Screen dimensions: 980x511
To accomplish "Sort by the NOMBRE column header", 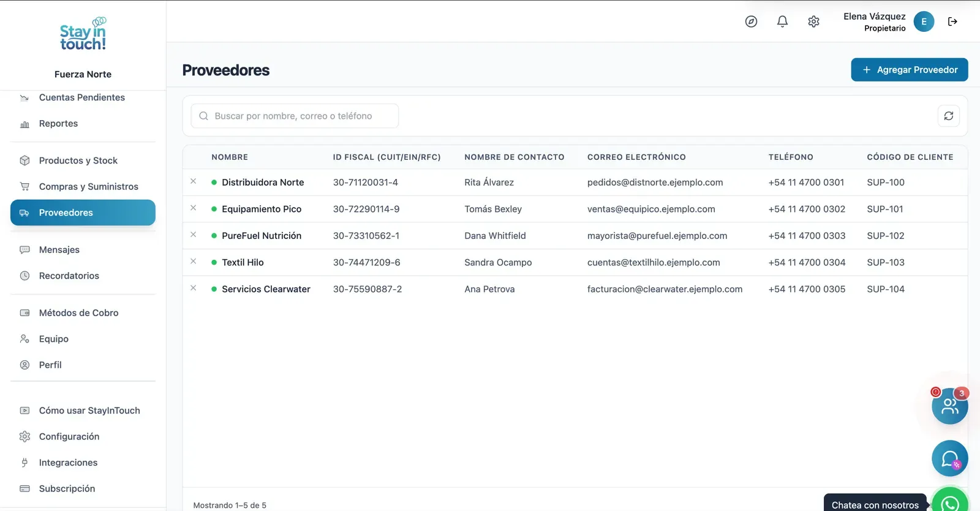I will tap(230, 157).
